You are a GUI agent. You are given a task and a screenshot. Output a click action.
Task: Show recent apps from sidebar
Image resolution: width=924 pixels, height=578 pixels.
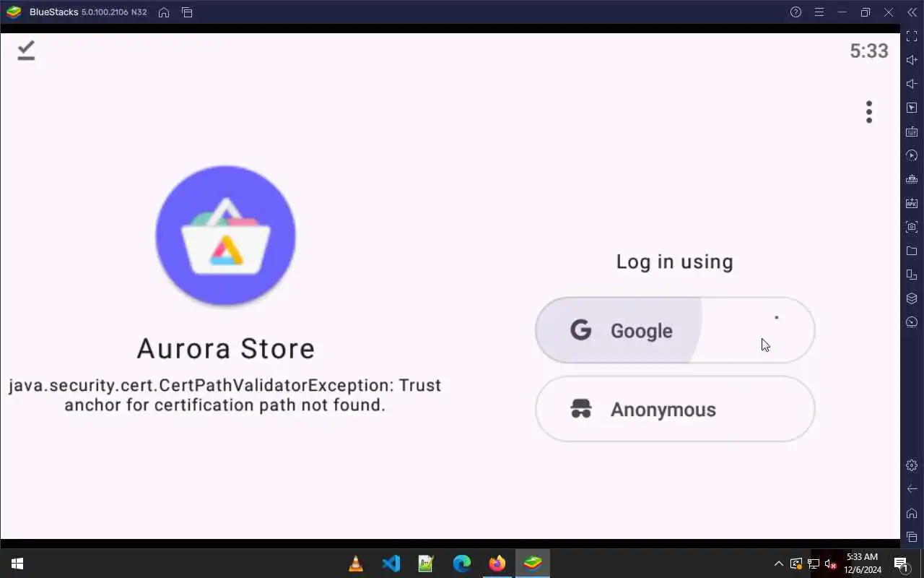coord(912,537)
